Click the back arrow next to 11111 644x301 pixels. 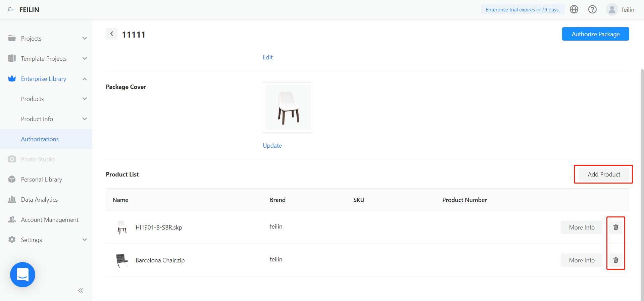tap(111, 34)
